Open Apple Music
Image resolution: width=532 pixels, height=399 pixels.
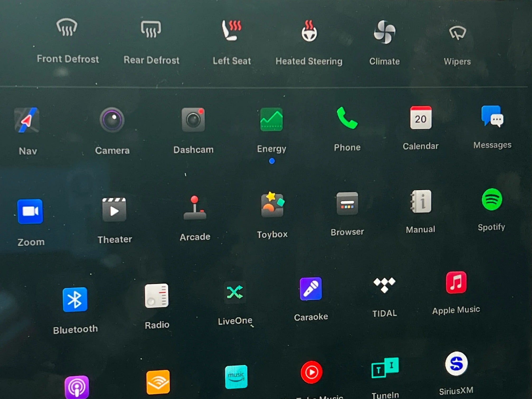tap(456, 283)
